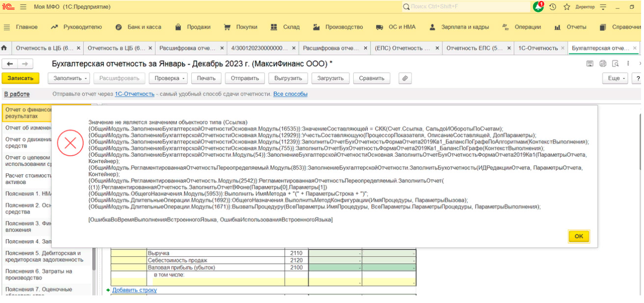Viewport: 644px width, 303px height.
Task: Open the Операции section
Action: 522,27
